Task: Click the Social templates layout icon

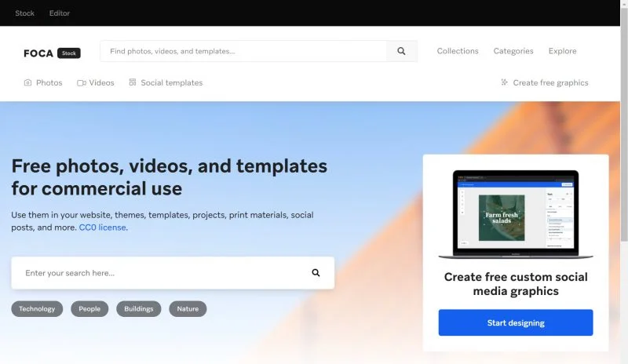Action: [133, 82]
